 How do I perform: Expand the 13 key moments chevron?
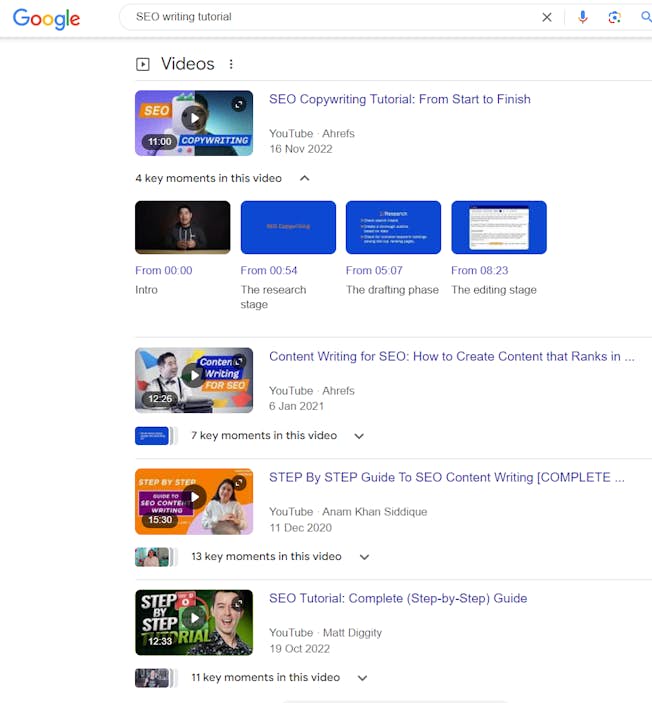point(364,557)
